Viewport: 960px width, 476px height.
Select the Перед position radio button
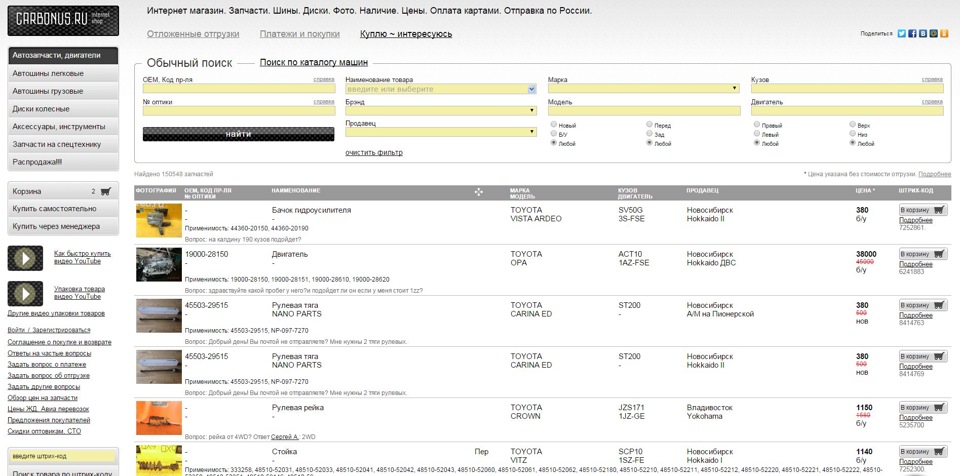coord(650,124)
